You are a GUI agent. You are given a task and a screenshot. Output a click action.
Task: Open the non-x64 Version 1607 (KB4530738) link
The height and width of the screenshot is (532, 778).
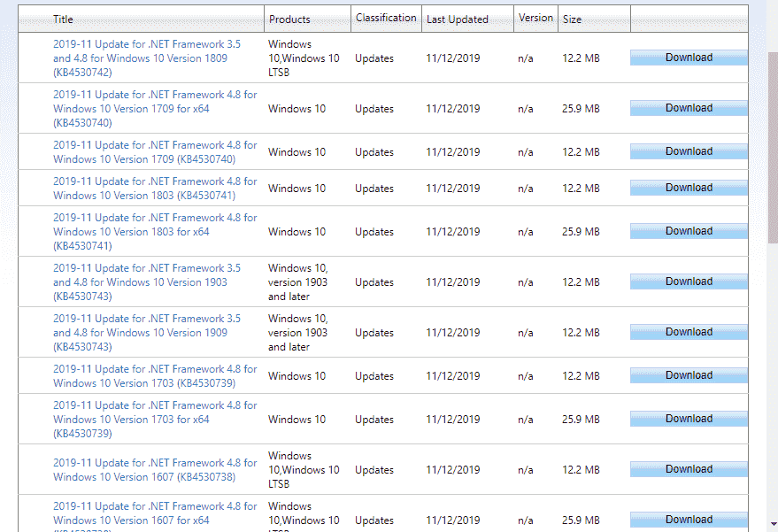click(x=155, y=469)
